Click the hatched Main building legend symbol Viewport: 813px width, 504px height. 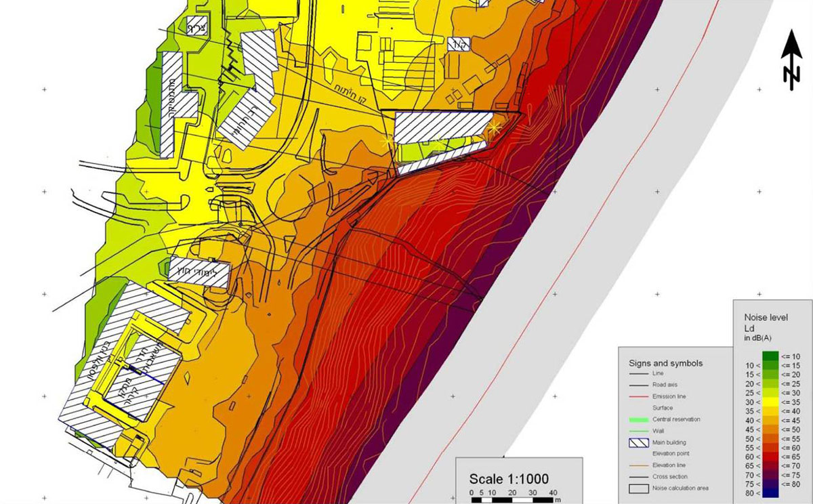[638, 442]
